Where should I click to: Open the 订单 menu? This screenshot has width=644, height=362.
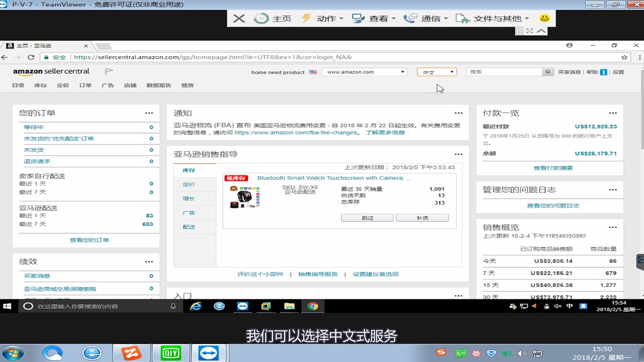85,85
